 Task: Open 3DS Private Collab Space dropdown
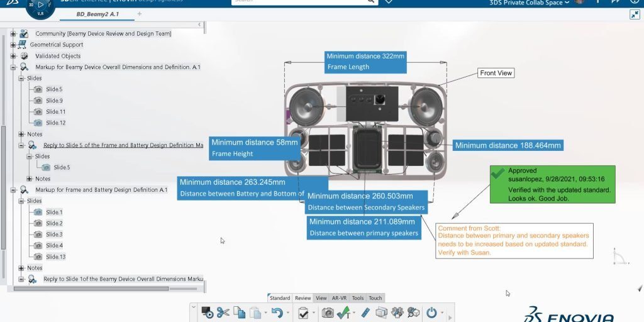[x=529, y=3]
